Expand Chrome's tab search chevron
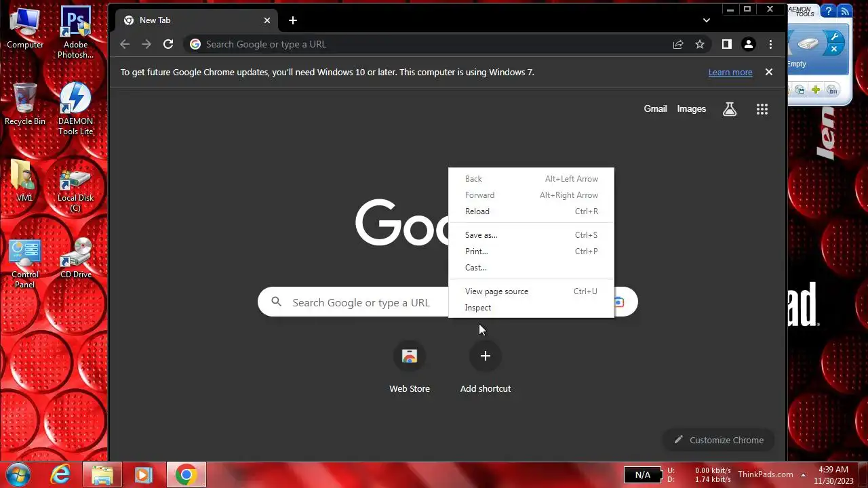The width and height of the screenshot is (868, 488). 706,20
